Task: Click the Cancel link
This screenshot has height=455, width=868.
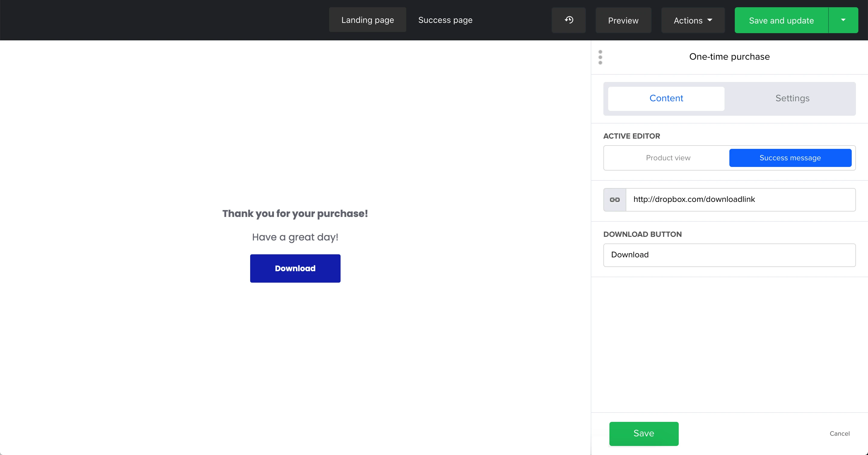Action: click(839, 433)
